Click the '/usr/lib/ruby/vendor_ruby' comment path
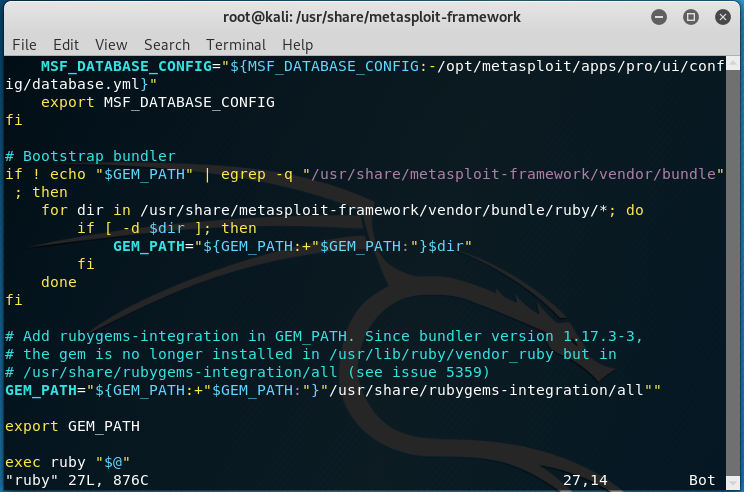This screenshot has width=744, height=492. (441, 354)
